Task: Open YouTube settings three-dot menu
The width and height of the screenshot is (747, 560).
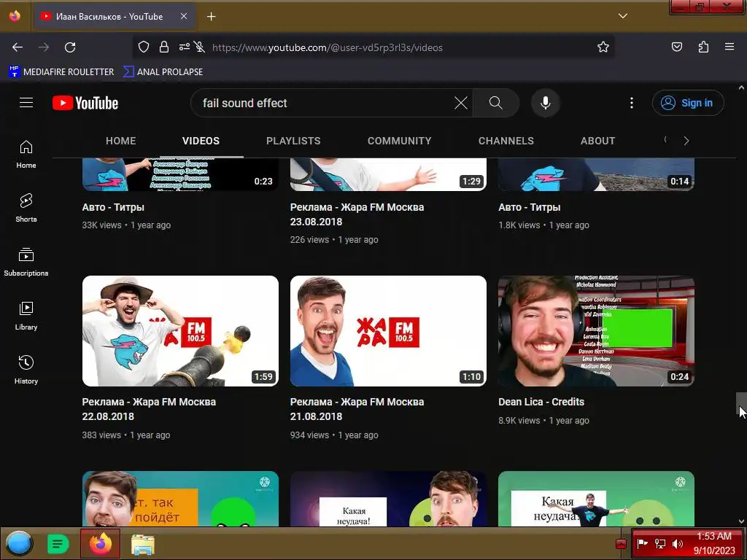Action: point(632,103)
